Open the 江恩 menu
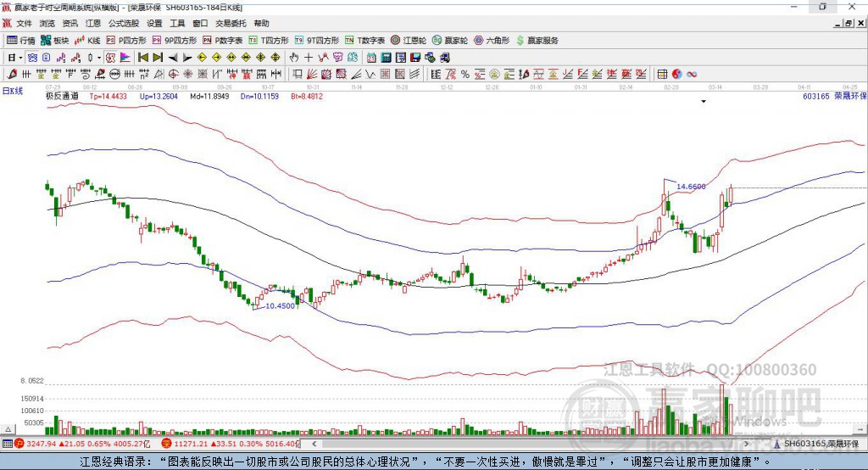 (93, 23)
